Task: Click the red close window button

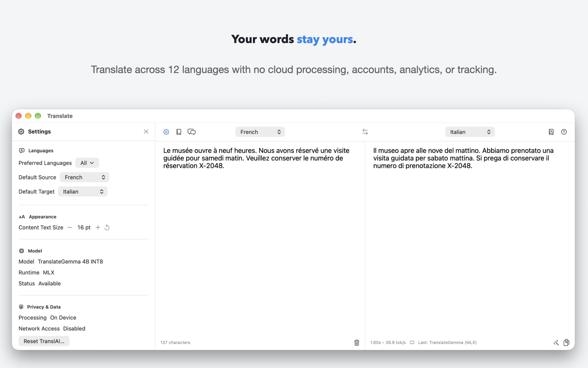Action: [19, 116]
